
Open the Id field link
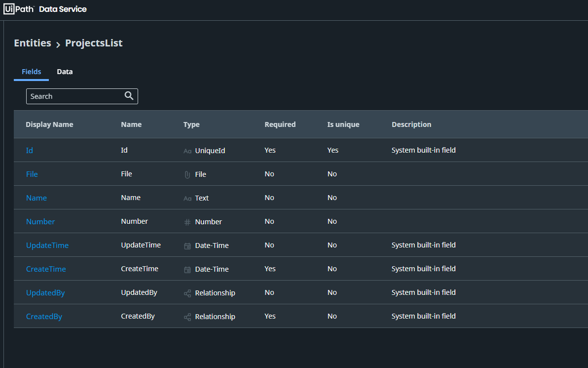point(30,150)
